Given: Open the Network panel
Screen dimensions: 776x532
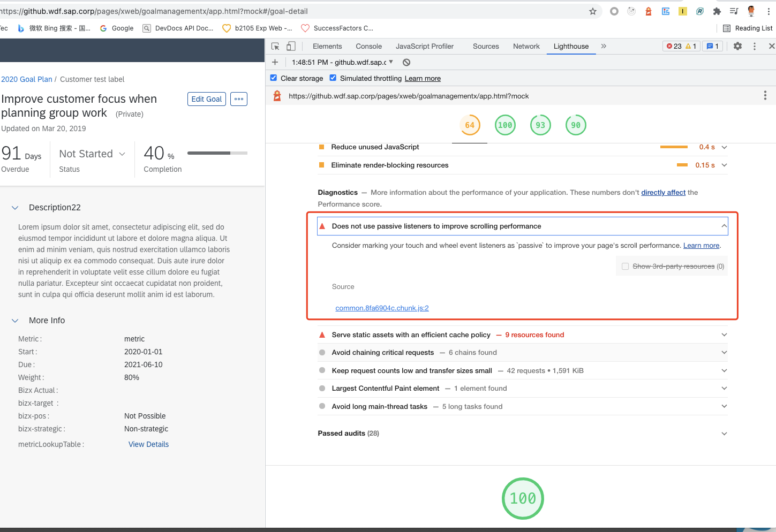Looking at the screenshot, I should pyautogui.click(x=526, y=46).
